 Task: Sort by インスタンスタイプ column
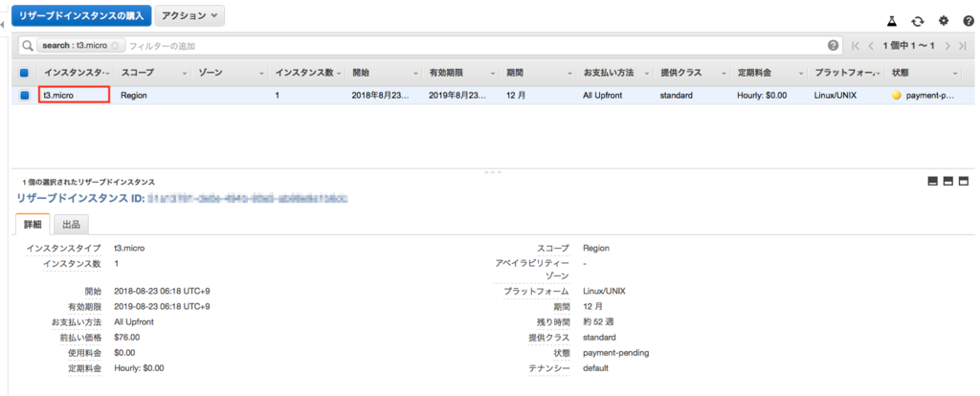[x=76, y=73]
